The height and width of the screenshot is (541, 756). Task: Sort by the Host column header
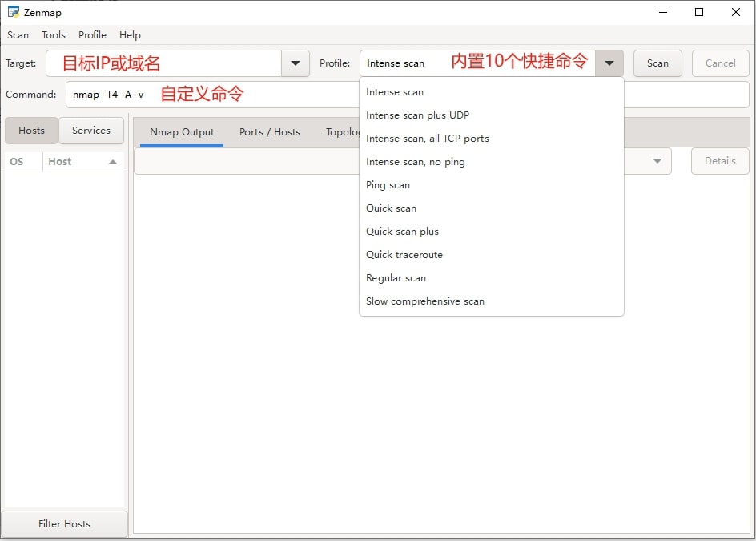coord(83,162)
